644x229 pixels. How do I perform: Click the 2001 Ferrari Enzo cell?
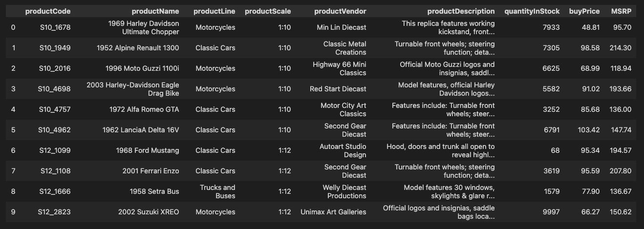pos(150,171)
